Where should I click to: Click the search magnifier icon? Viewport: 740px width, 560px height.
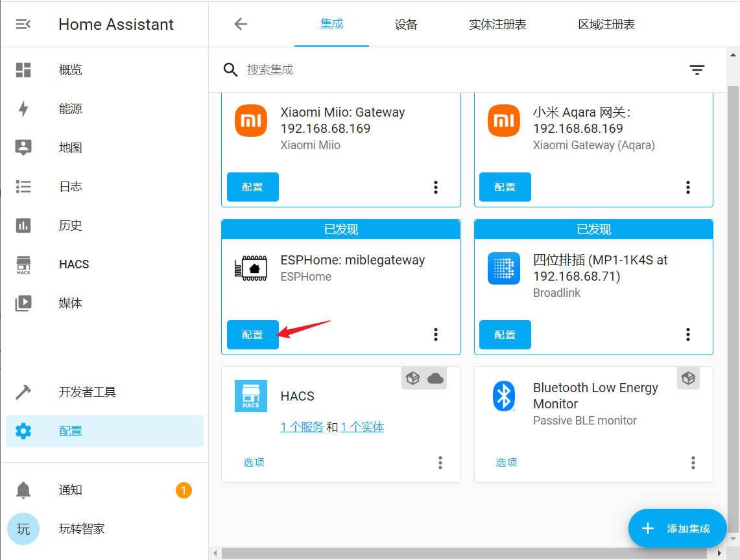coord(230,70)
